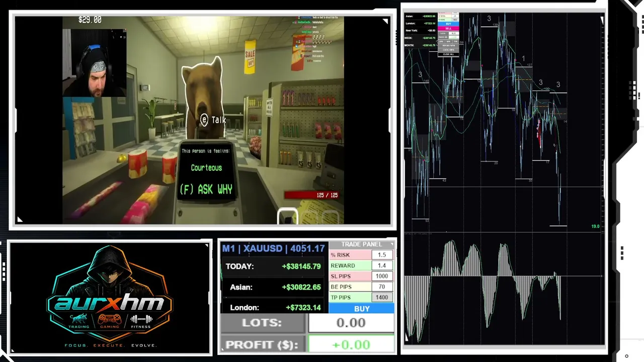Click the BE PIPS field showing 70
The height and width of the screenshot is (362, 644).
[x=382, y=287]
